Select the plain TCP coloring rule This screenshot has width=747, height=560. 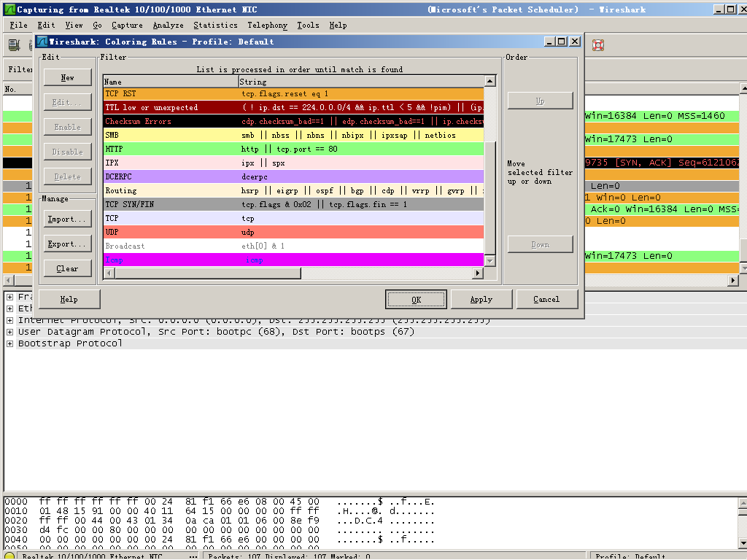[x=294, y=218]
